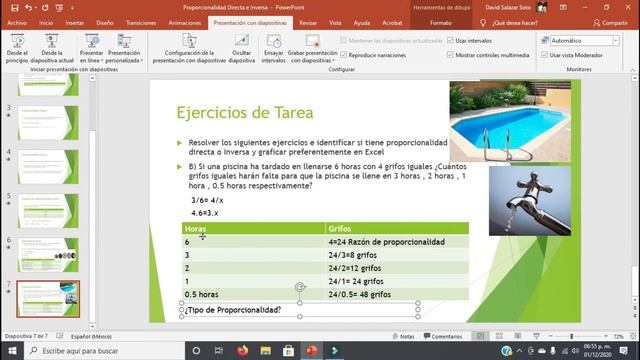Toggle the Usar vista Moderador checkbox
640x360 pixels.
pyautogui.click(x=544, y=55)
